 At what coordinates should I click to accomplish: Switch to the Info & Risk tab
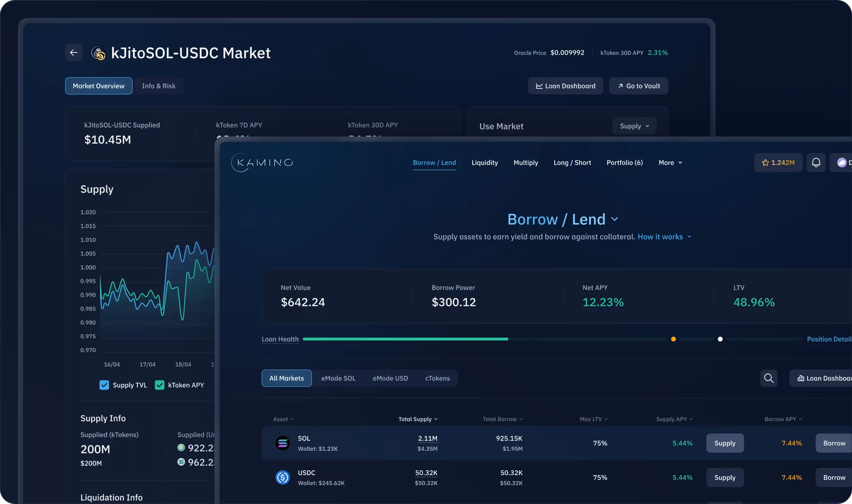coord(158,86)
